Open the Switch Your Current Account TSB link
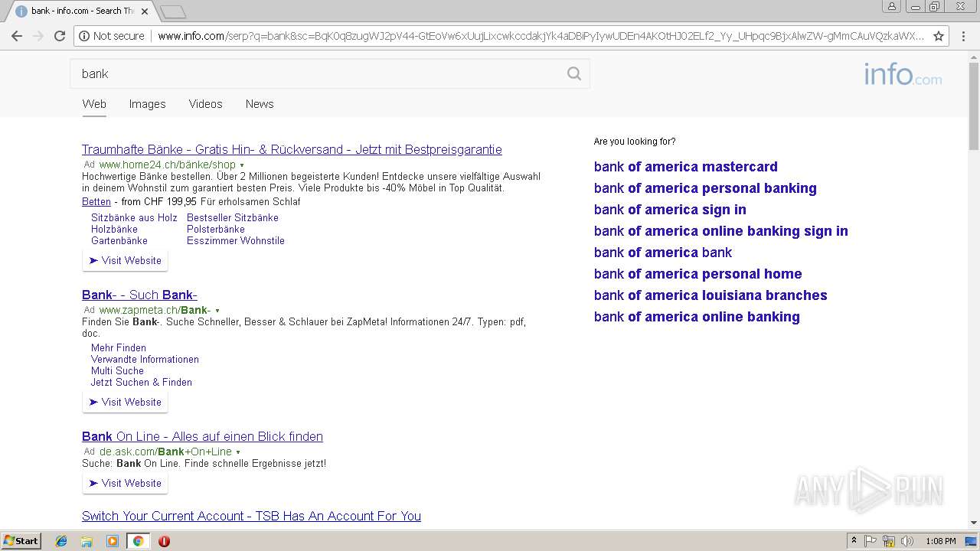The height and width of the screenshot is (551, 980). (251, 516)
